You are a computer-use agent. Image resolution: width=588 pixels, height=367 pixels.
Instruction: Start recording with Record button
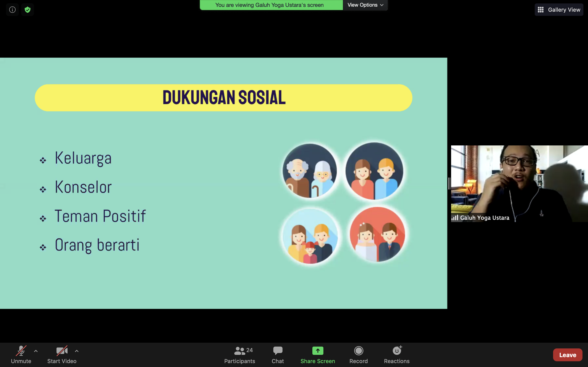pos(358,355)
